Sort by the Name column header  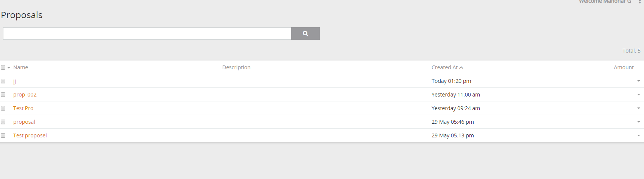(20, 67)
